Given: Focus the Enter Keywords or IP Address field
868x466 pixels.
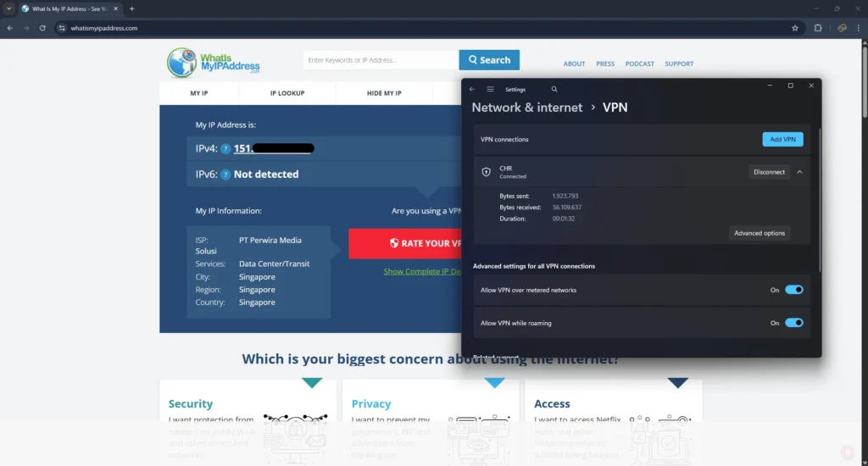Looking at the screenshot, I should point(381,60).
